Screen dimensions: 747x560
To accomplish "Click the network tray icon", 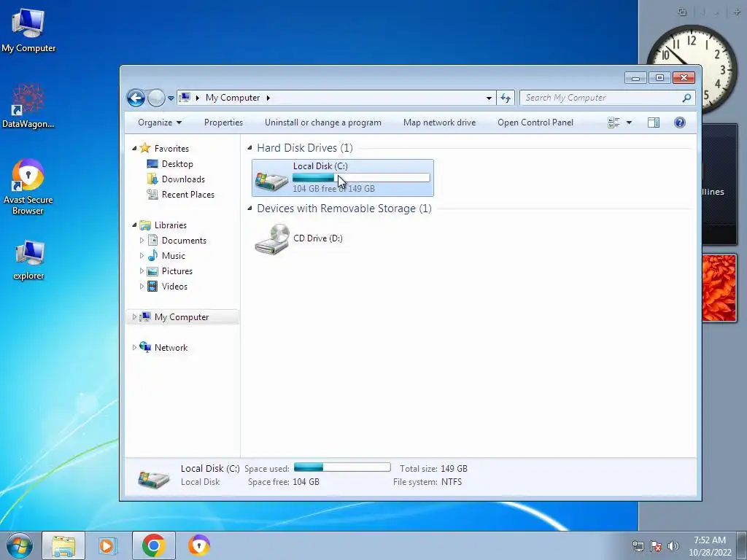I will [638, 546].
